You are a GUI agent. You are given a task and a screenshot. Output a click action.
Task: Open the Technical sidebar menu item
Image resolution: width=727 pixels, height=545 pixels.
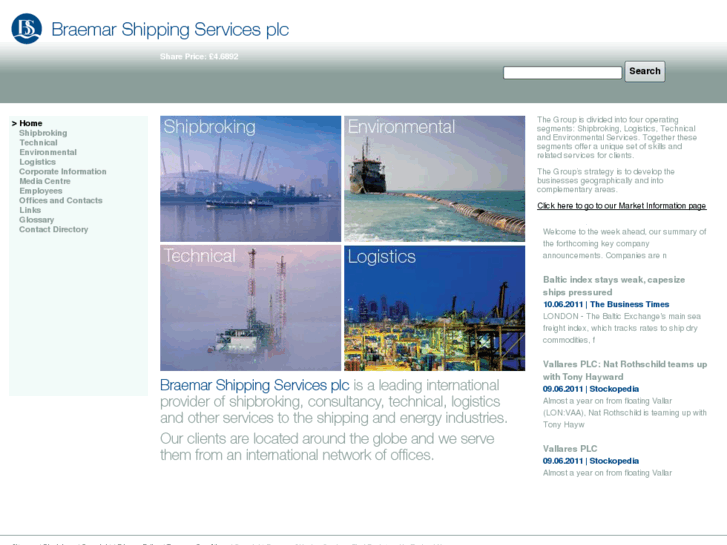tap(38, 143)
